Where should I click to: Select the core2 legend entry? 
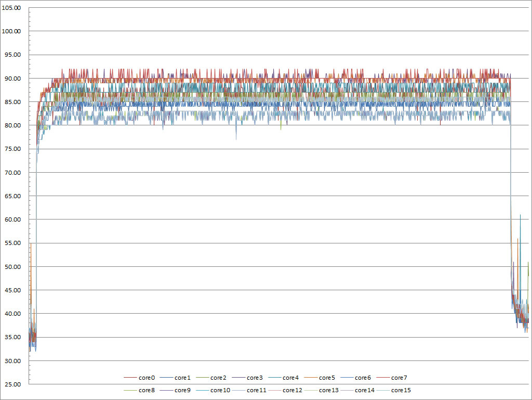pos(211,378)
